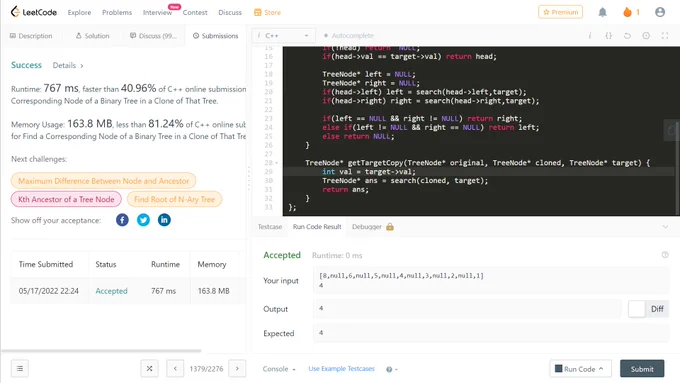Click the horizontal scrollbar in left panel
The width and height of the screenshot is (680, 383).
tap(101, 350)
